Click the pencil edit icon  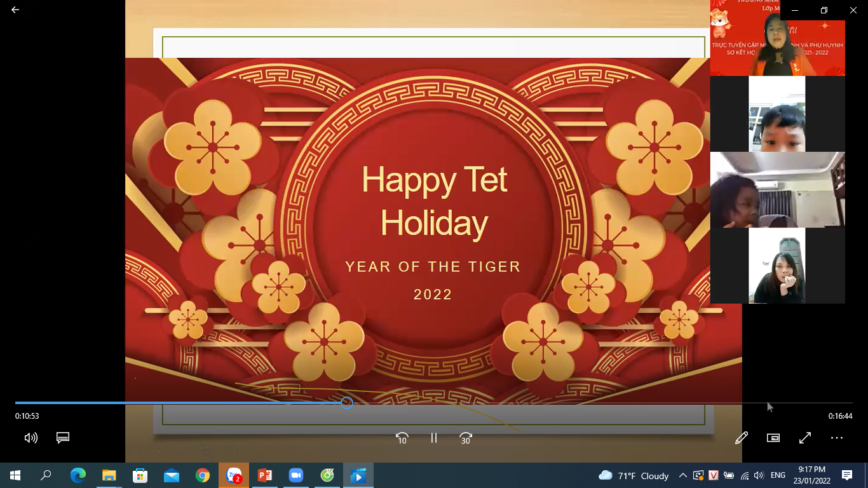click(x=742, y=438)
